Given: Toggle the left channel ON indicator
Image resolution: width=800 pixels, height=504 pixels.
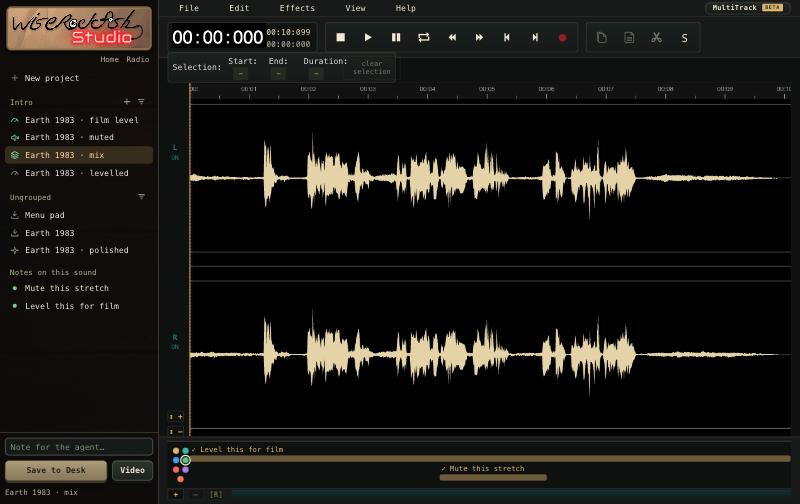Looking at the screenshot, I should [175, 158].
